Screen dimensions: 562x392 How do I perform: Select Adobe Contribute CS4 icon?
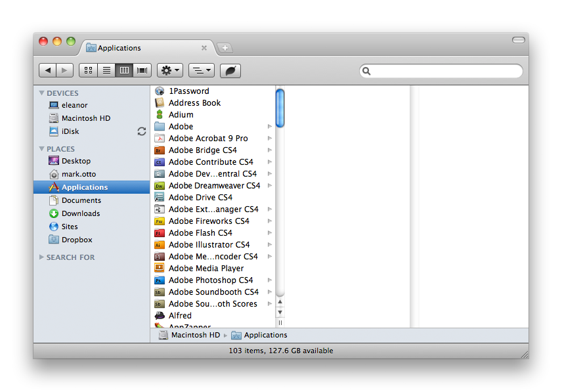[160, 162]
